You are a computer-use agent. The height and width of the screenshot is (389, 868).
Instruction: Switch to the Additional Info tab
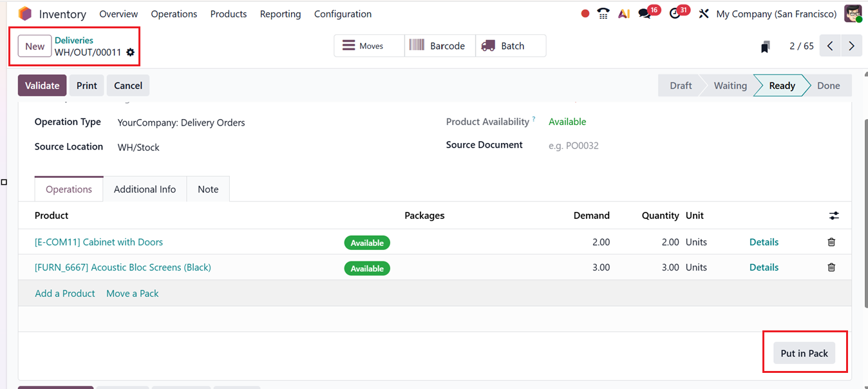click(x=144, y=189)
